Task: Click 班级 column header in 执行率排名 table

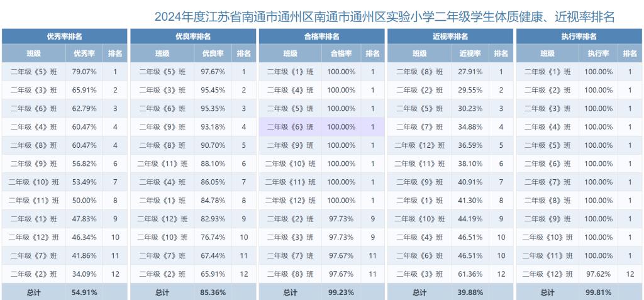Action: click(x=547, y=54)
